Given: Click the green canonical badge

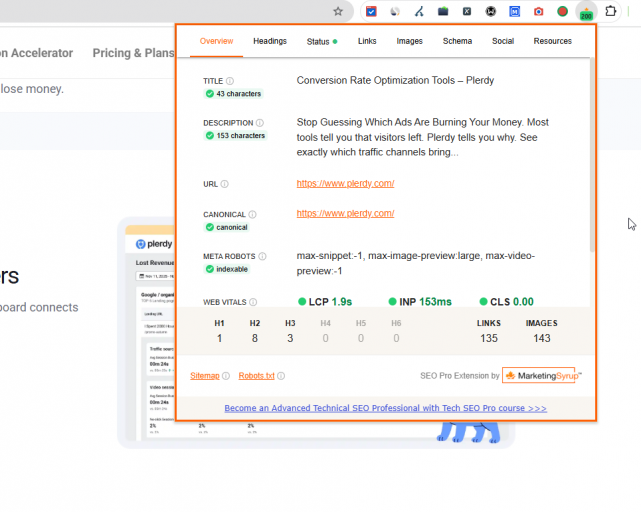Looking at the screenshot, I should 226,227.
